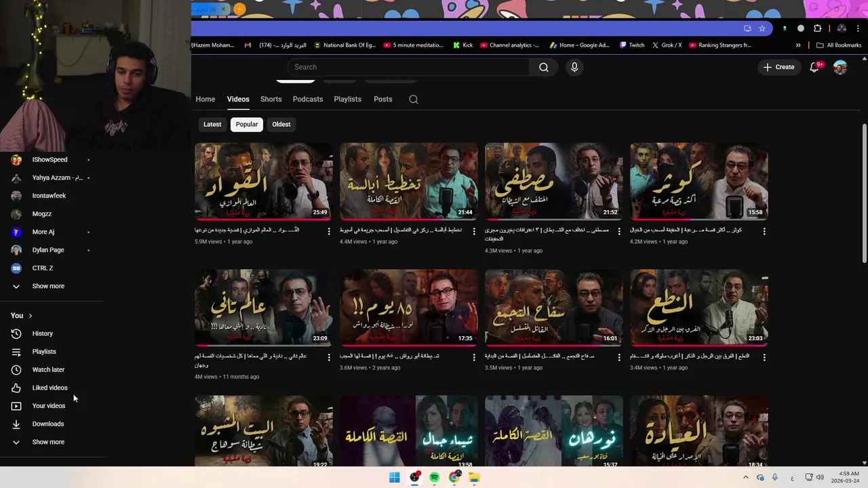This screenshot has height=488, width=868.
Task: Switch to the Shorts channel tab
Action: (x=271, y=99)
